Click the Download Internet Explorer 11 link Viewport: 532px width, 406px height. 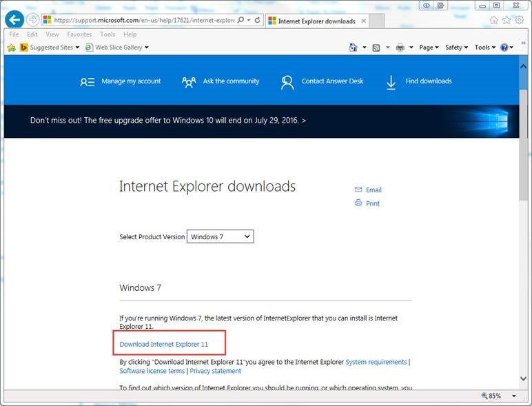click(x=164, y=344)
